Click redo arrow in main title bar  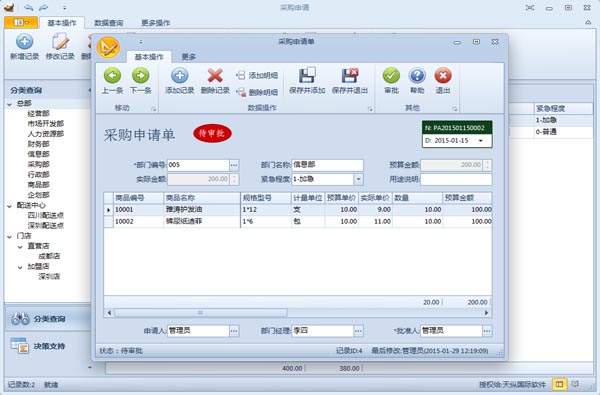44,7
